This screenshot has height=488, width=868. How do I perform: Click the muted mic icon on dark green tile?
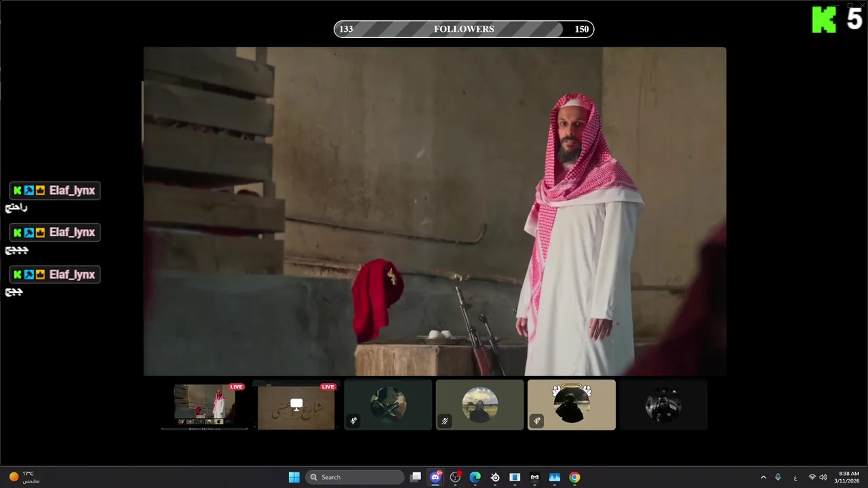click(x=353, y=421)
